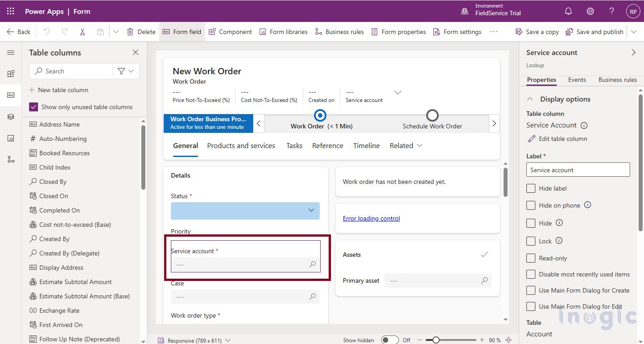Select the Address Name column
Viewport: 644px width, 344px height.
(x=55, y=124)
